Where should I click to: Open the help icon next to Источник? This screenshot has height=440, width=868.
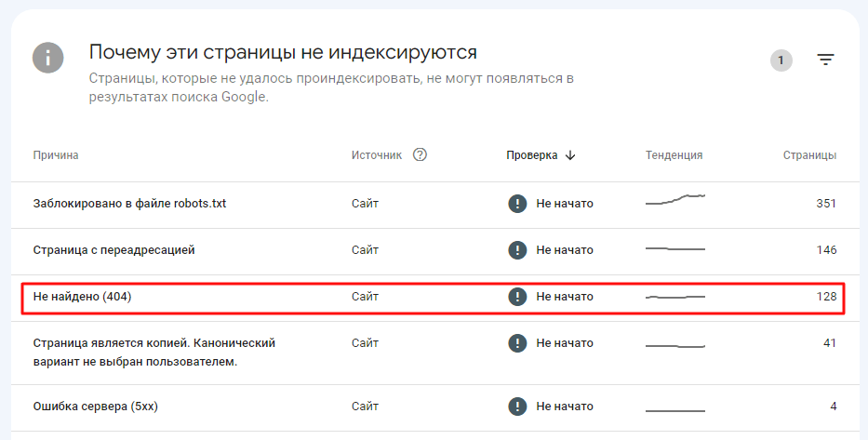421,155
